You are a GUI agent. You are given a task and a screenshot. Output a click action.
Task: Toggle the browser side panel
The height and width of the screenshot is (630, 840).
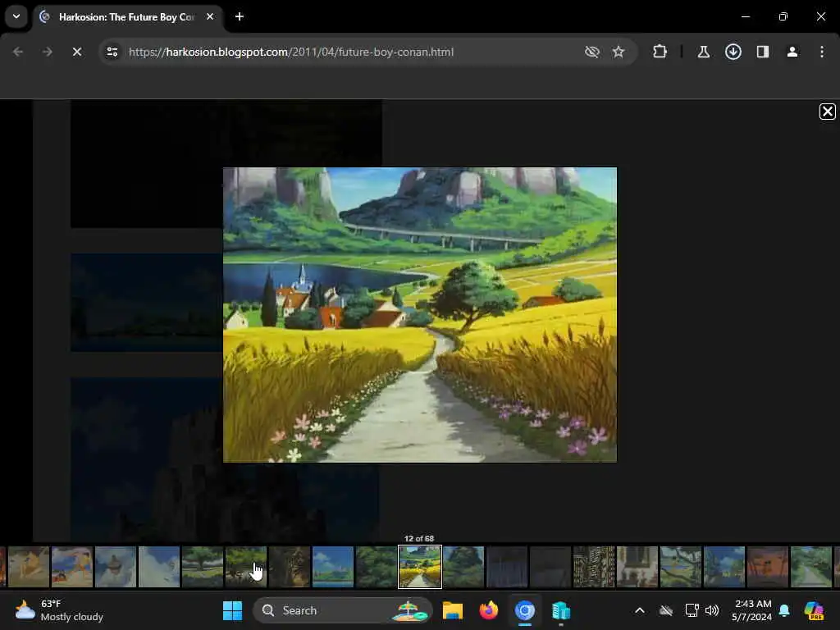pyautogui.click(x=762, y=52)
